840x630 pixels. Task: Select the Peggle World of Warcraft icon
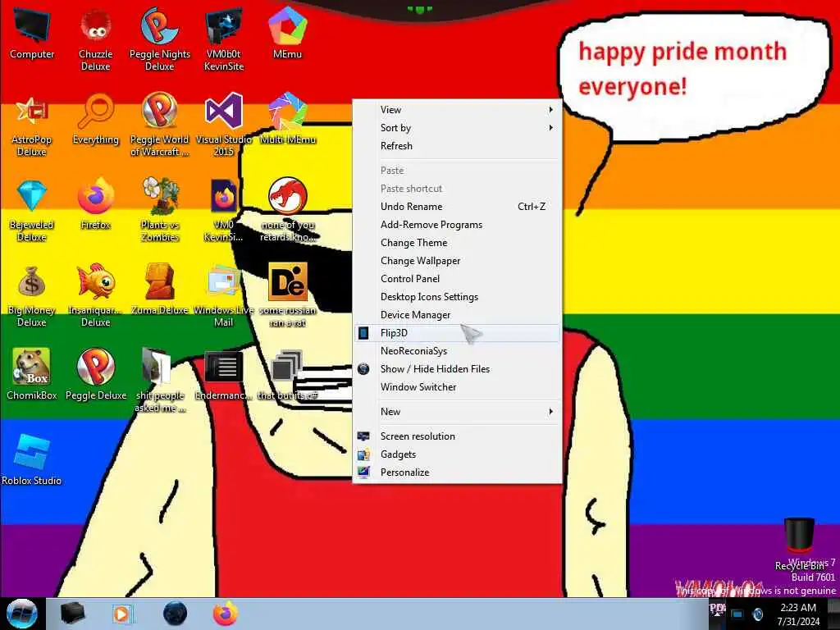tap(160, 126)
